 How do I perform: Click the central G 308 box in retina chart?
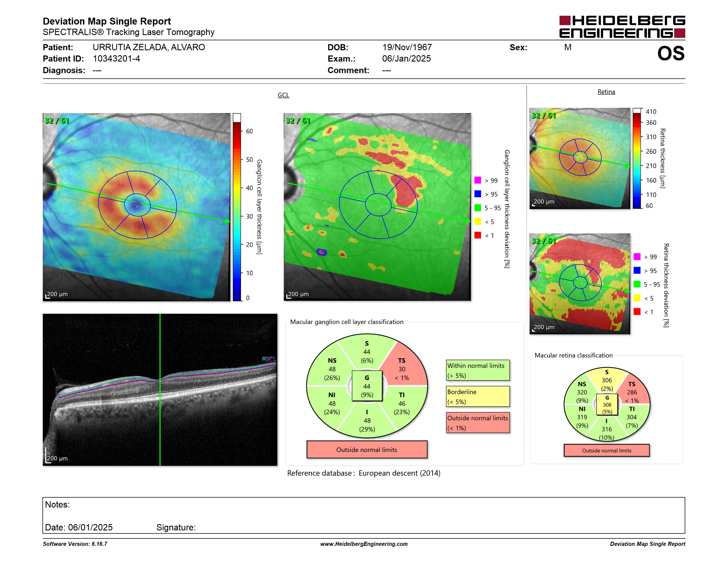coord(607,404)
